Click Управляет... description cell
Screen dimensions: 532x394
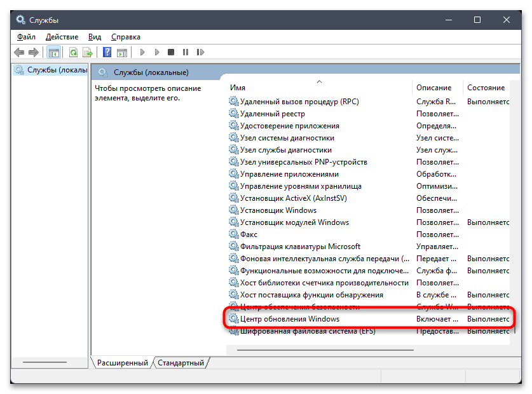click(437, 247)
